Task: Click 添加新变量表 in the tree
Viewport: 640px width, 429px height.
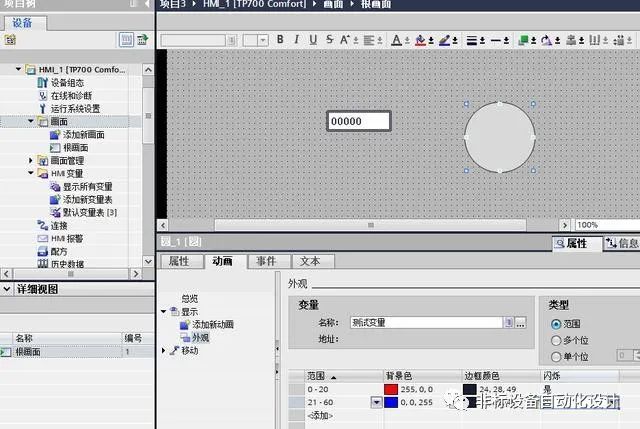Action: pyautogui.click(x=88, y=200)
